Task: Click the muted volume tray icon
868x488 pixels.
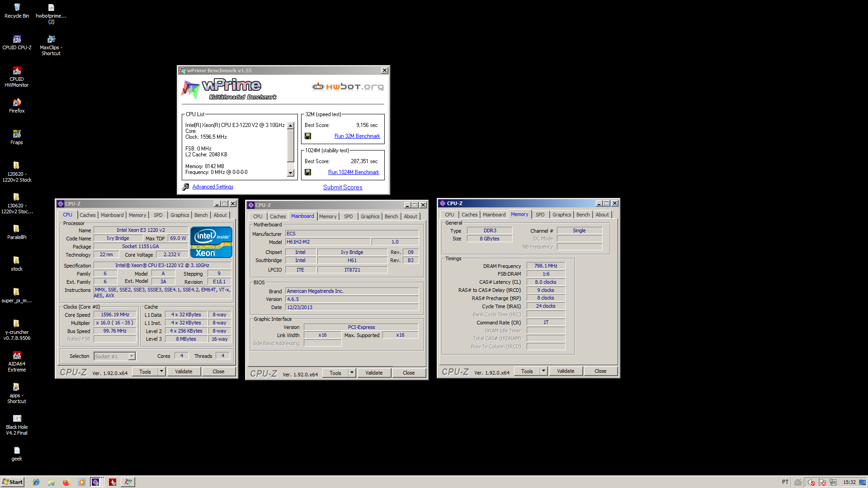Action: [x=811, y=482]
